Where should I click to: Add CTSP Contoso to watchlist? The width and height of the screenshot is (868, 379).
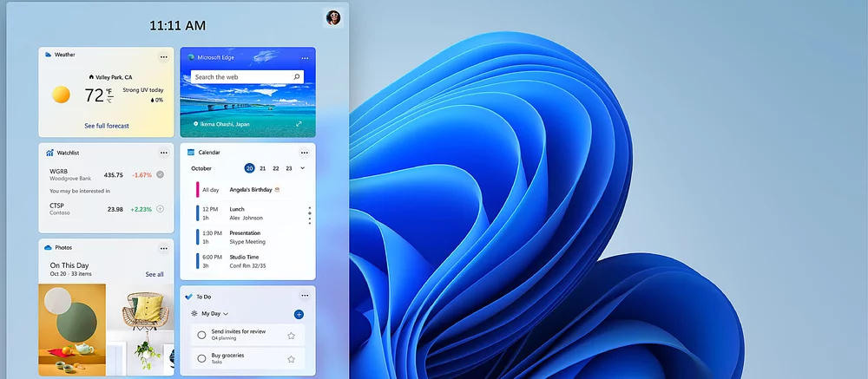tap(160, 209)
